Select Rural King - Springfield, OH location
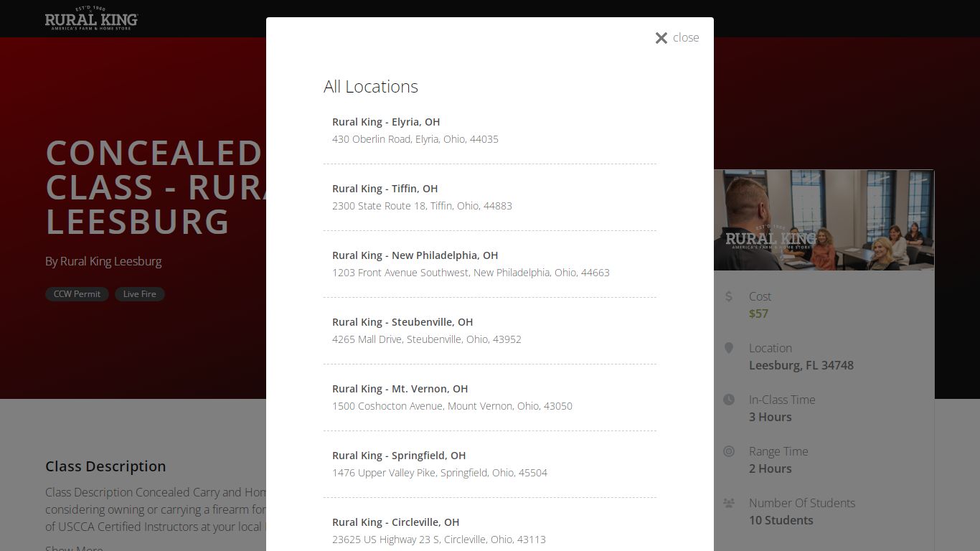 click(x=399, y=456)
